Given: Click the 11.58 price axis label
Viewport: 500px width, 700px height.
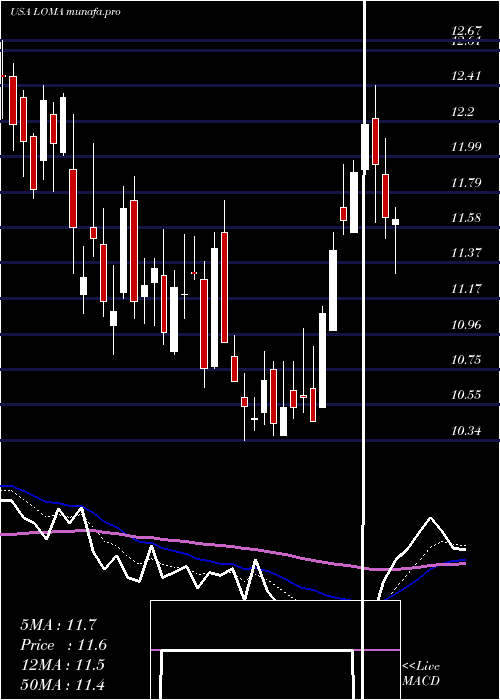Looking at the screenshot, I should [x=466, y=218].
